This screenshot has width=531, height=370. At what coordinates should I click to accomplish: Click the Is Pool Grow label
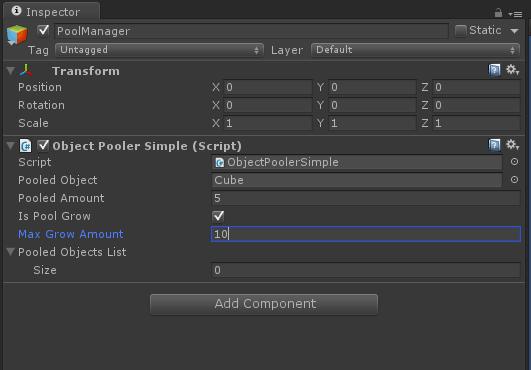(55, 216)
